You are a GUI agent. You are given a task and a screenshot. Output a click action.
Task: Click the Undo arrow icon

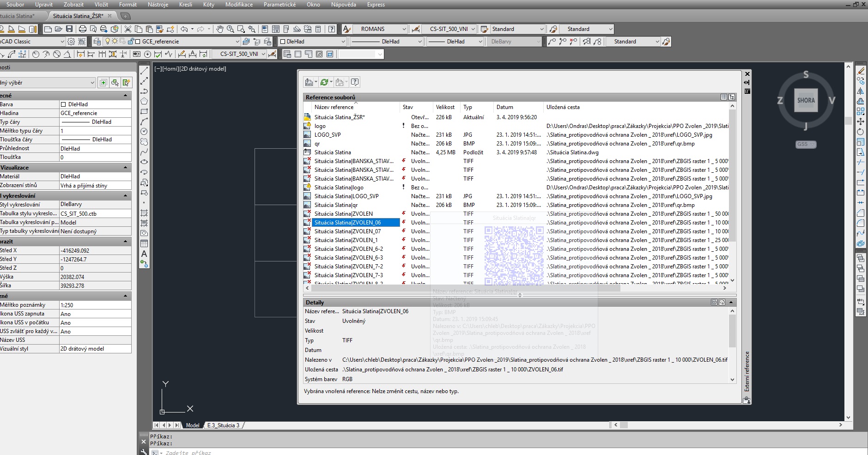pos(184,29)
